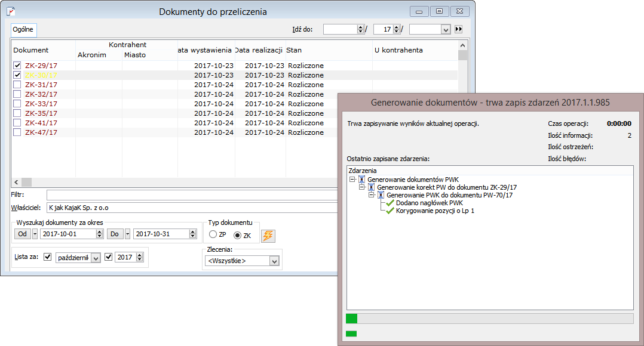644x346 pixels.
Task: Minimize the Dokumenty do przeliczenia window
Action: coord(419,11)
